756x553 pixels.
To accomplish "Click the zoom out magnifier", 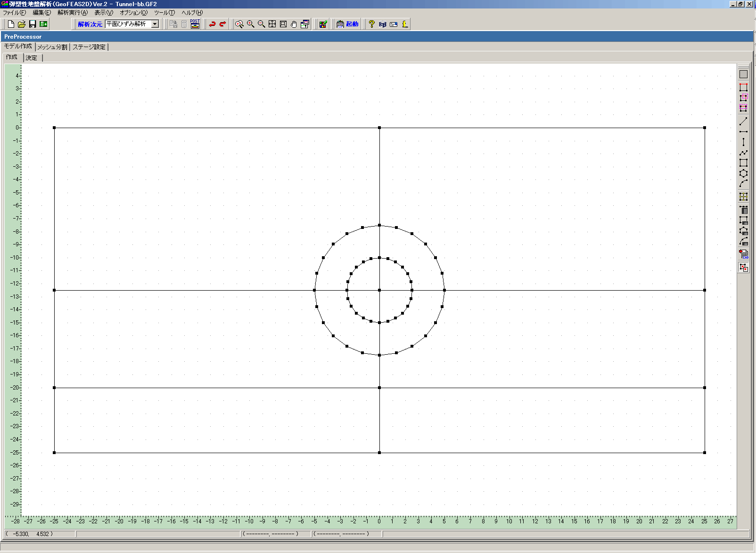I will click(262, 24).
